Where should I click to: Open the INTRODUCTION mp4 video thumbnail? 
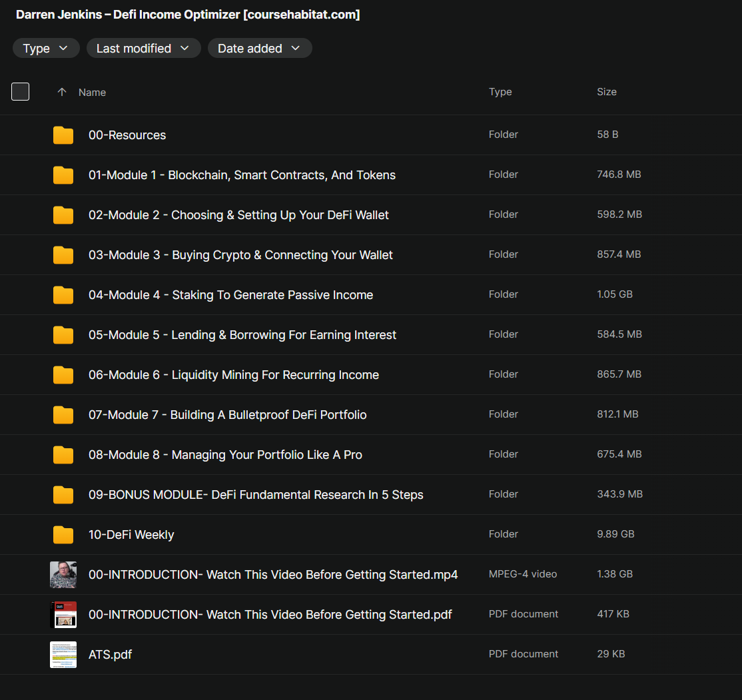(63, 574)
